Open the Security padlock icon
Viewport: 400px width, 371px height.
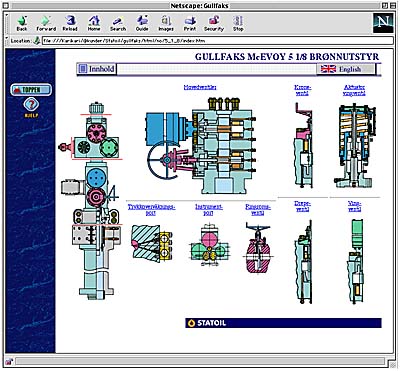point(214,23)
